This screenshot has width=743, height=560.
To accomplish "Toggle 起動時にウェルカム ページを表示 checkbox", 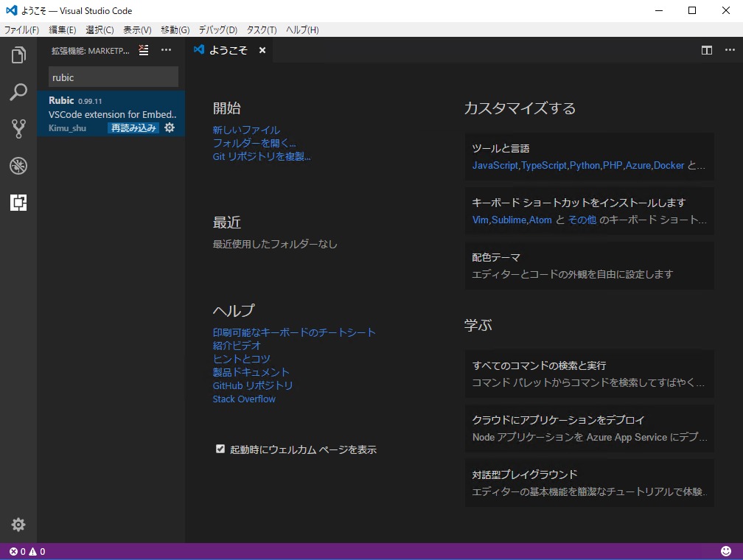I will [220, 449].
